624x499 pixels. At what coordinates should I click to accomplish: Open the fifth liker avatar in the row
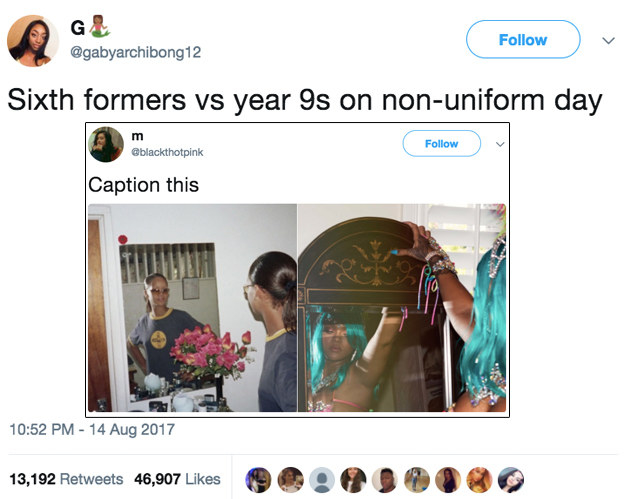click(385, 480)
